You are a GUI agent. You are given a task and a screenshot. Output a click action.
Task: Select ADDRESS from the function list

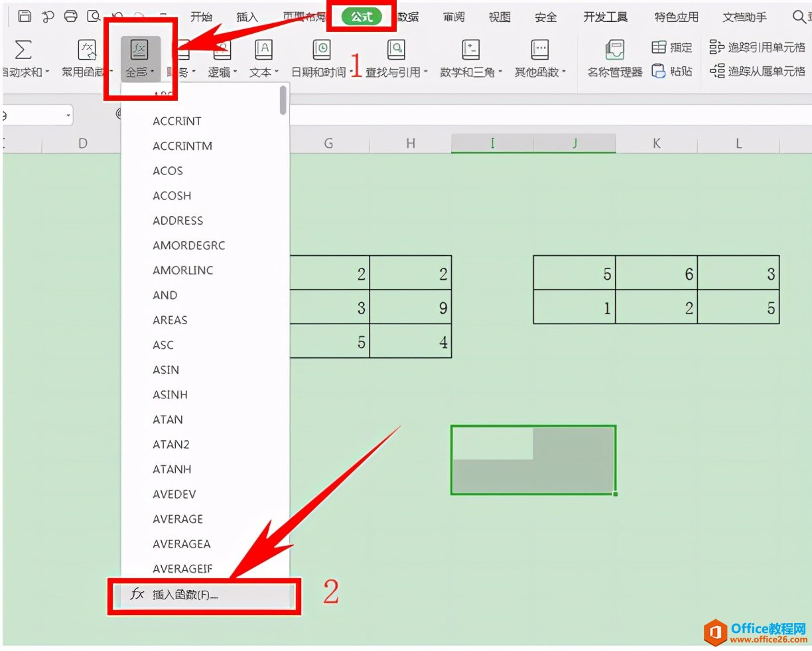point(178,220)
